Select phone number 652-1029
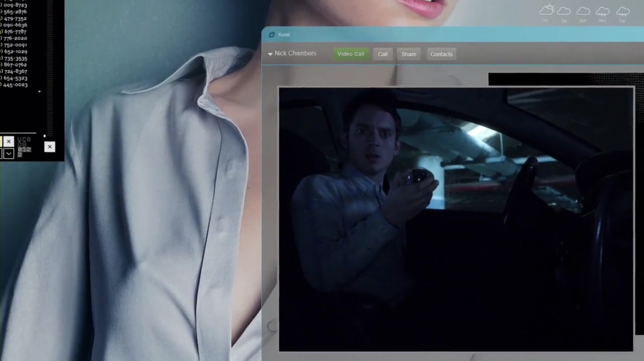This screenshot has height=361, width=644. (15, 52)
